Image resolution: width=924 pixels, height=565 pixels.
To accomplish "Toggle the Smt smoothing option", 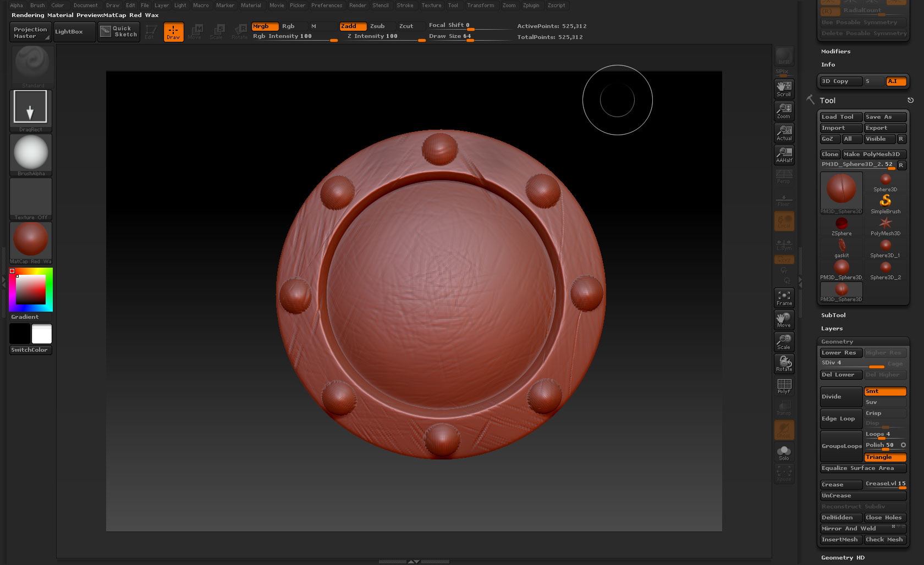I will (884, 391).
